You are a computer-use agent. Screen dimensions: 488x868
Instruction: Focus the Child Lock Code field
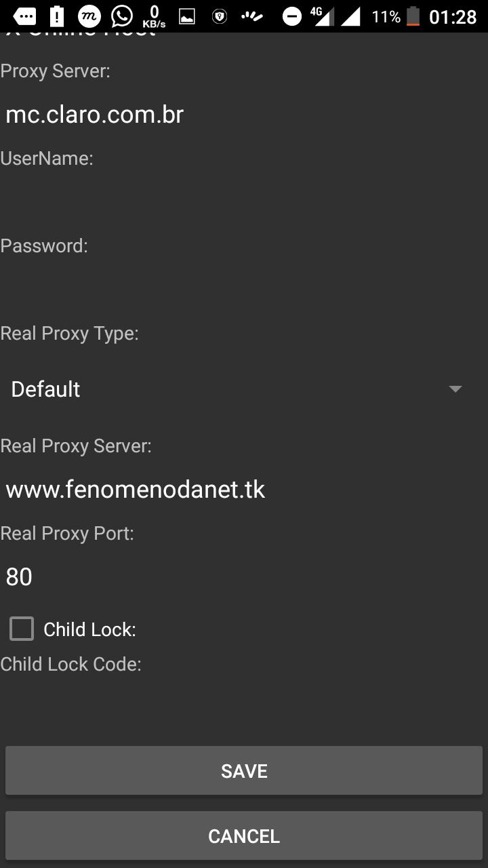point(244,705)
